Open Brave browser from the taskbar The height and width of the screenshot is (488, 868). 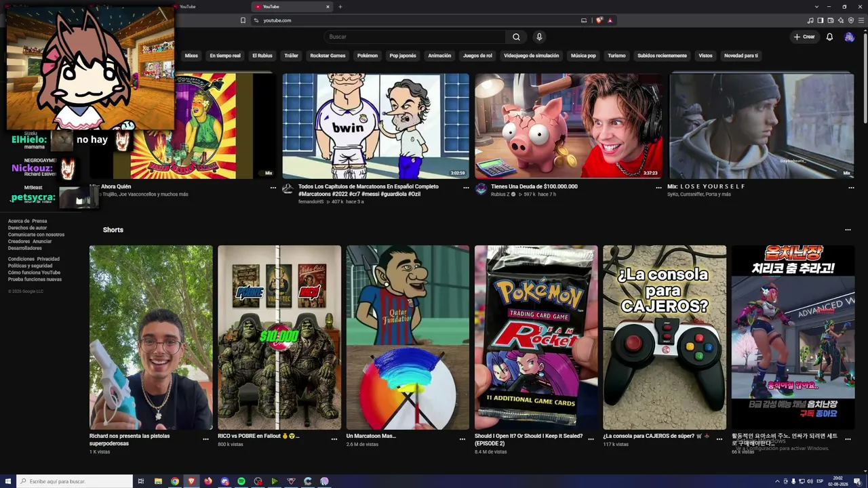pyautogui.click(x=191, y=481)
